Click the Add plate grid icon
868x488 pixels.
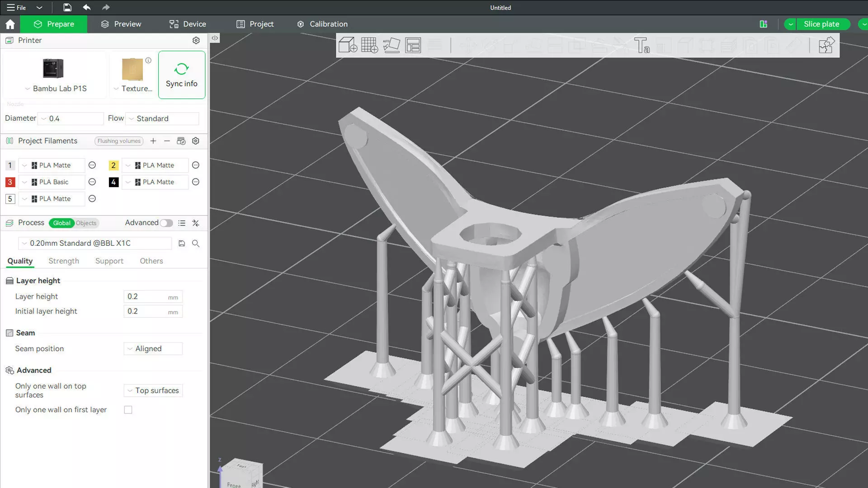[369, 45]
